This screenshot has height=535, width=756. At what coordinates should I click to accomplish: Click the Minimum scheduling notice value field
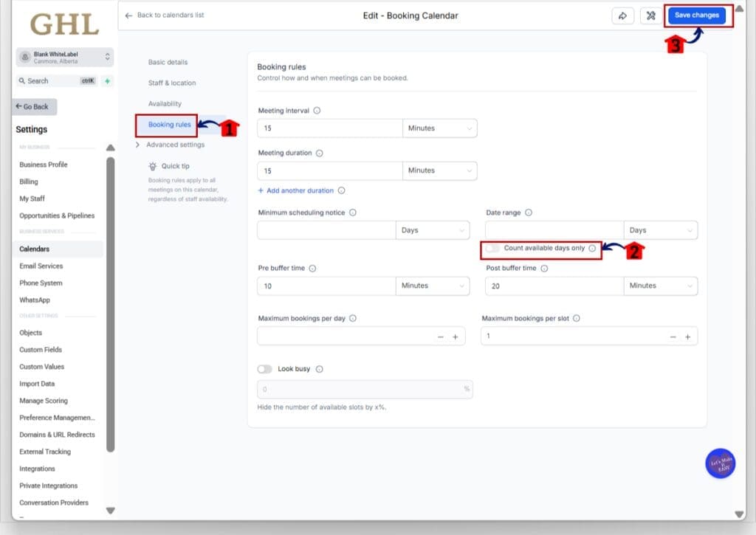point(326,230)
